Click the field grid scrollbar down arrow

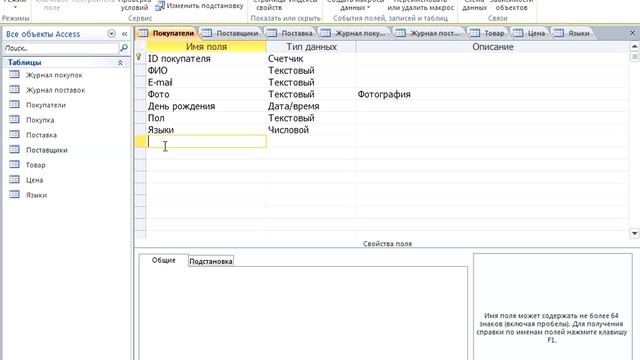[x=634, y=233]
